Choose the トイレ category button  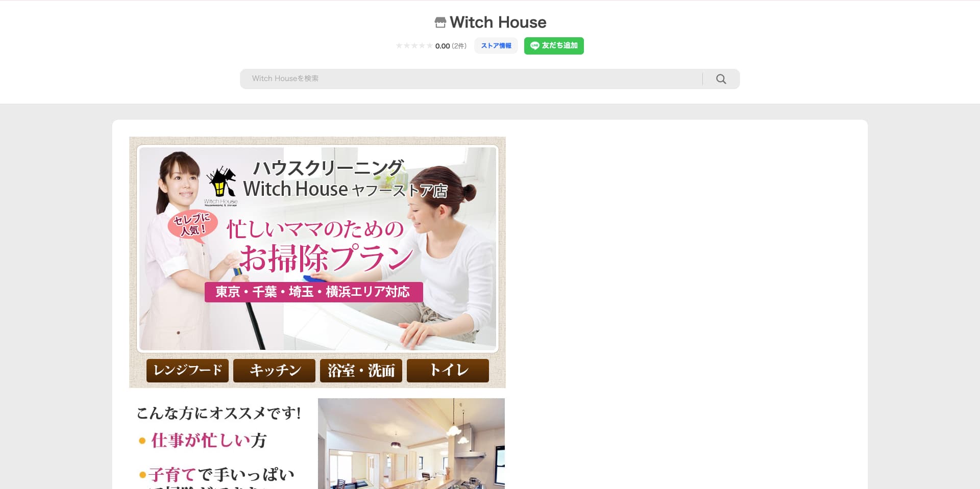point(448,370)
